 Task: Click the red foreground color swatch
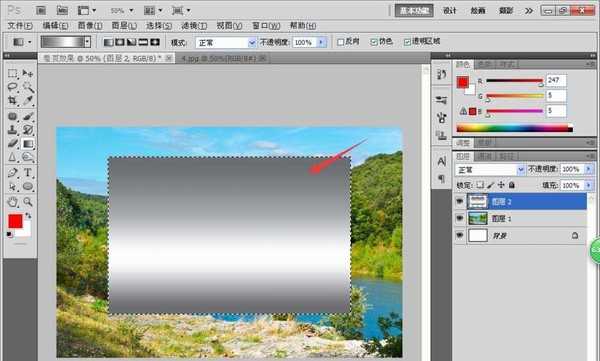click(x=15, y=221)
